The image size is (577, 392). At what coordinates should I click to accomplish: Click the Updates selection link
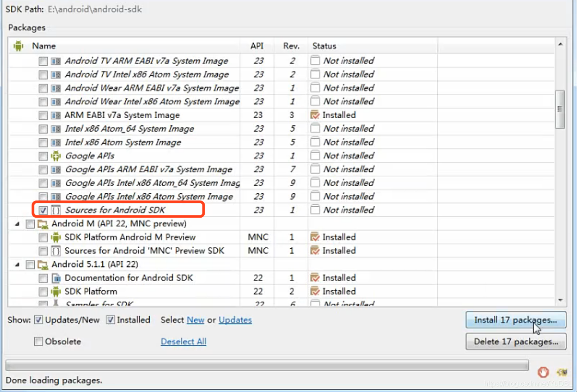tap(235, 320)
